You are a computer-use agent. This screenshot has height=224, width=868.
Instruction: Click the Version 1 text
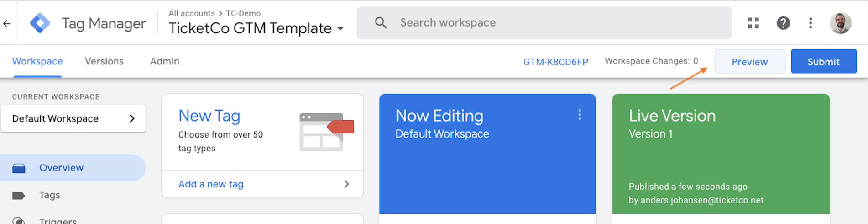point(650,134)
